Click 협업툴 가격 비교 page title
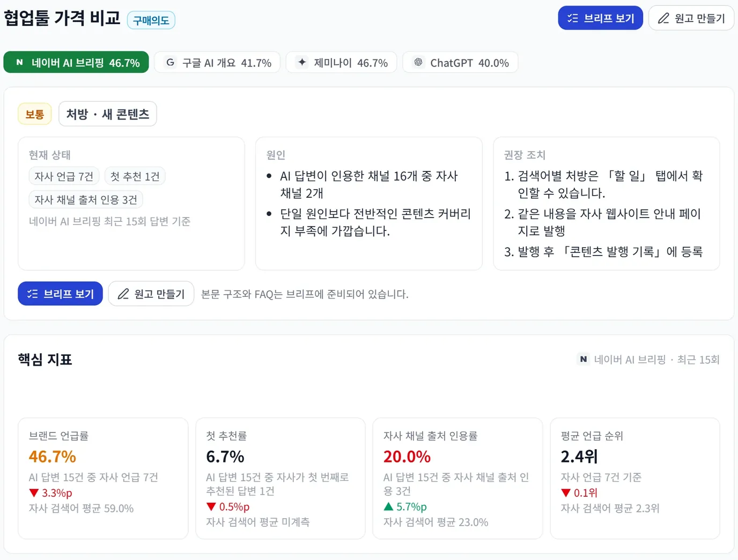The width and height of the screenshot is (738, 560). coord(62,18)
